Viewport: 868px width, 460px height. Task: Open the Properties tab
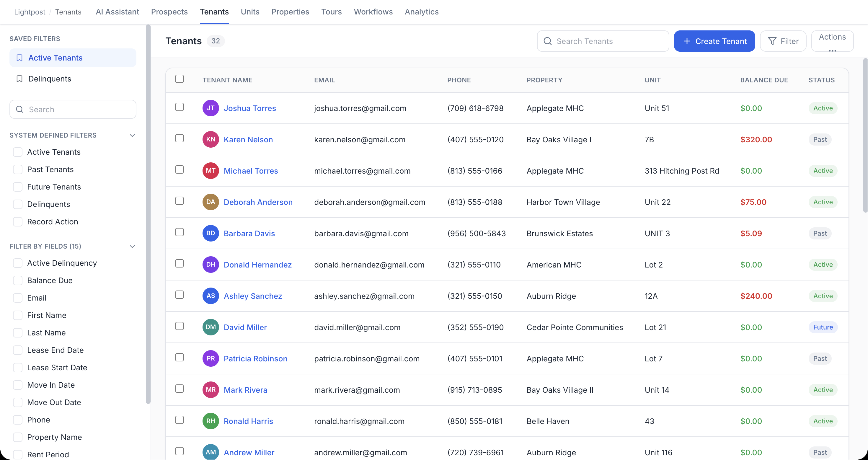tap(290, 12)
